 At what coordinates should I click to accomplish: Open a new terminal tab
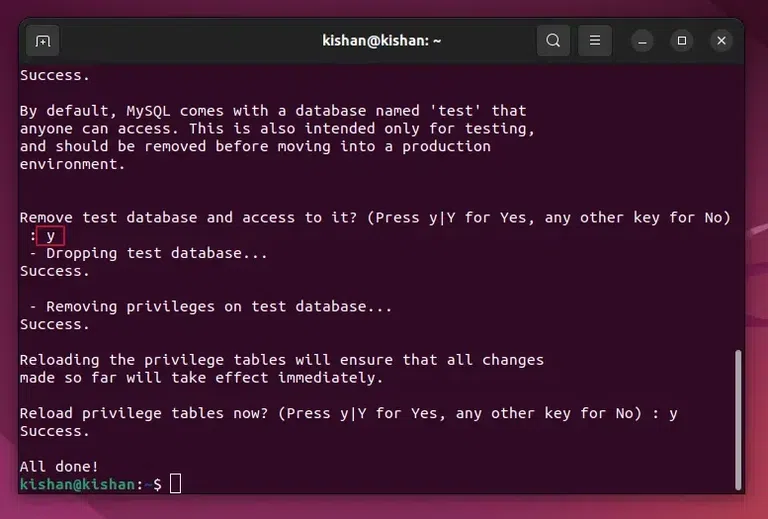[42, 41]
